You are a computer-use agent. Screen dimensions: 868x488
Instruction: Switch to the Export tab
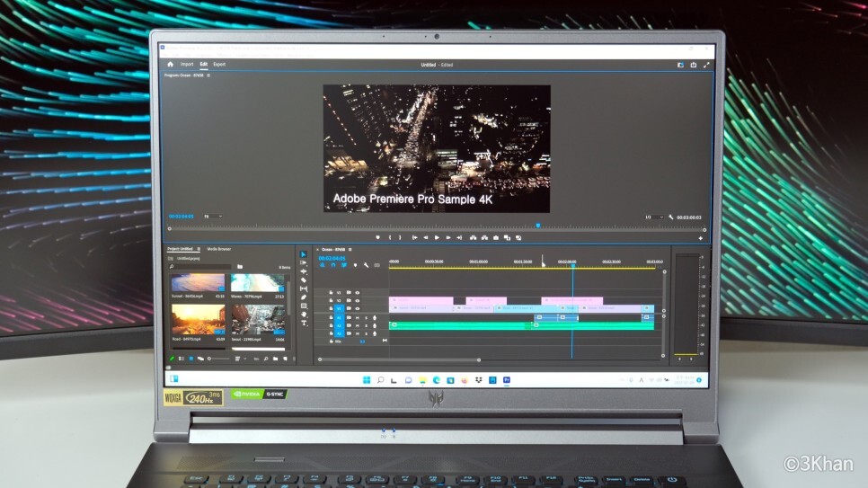pos(219,64)
